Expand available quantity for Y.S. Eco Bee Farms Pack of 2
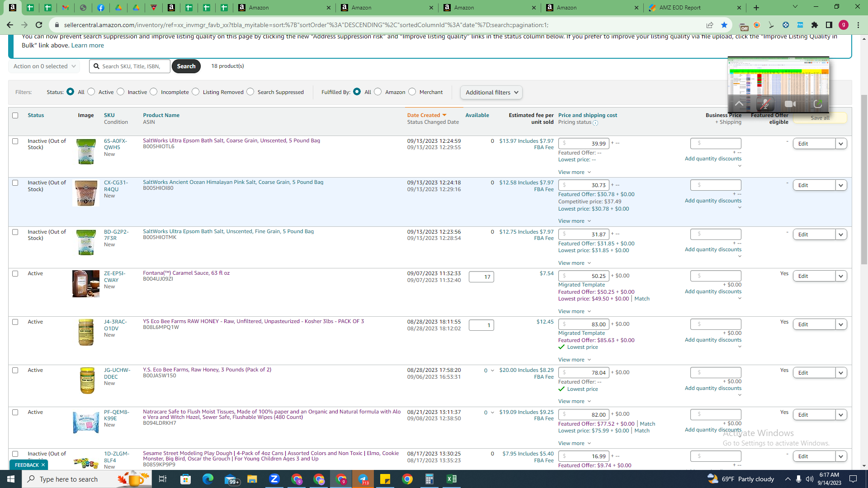Screen dimensions: 868x488 pyautogui.click(x=492, y=371)
